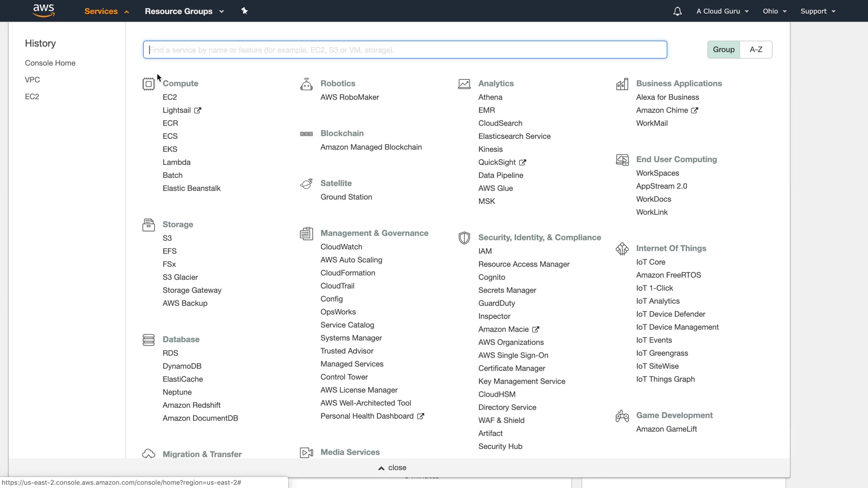
Task: Select the Group view toggle
Action: tap(723, 50)
